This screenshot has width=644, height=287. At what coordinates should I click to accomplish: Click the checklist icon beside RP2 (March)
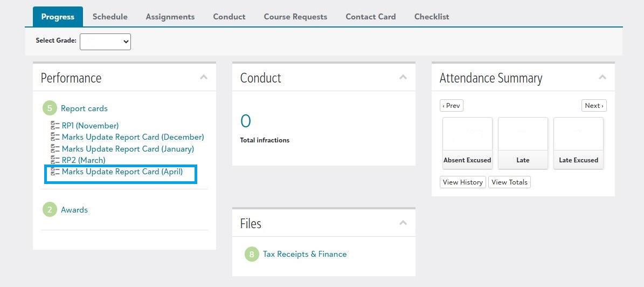pyautogui.click(x=55, y=160)
